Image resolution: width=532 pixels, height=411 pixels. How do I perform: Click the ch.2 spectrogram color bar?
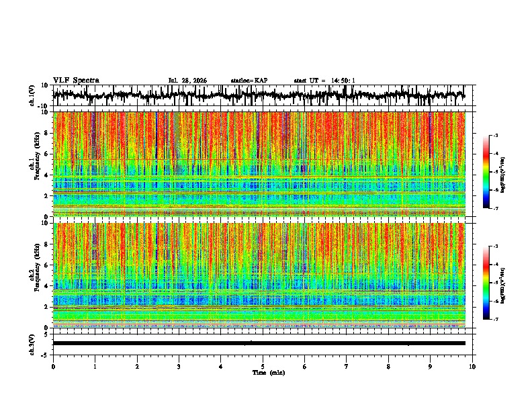click(x=486, y=283)
